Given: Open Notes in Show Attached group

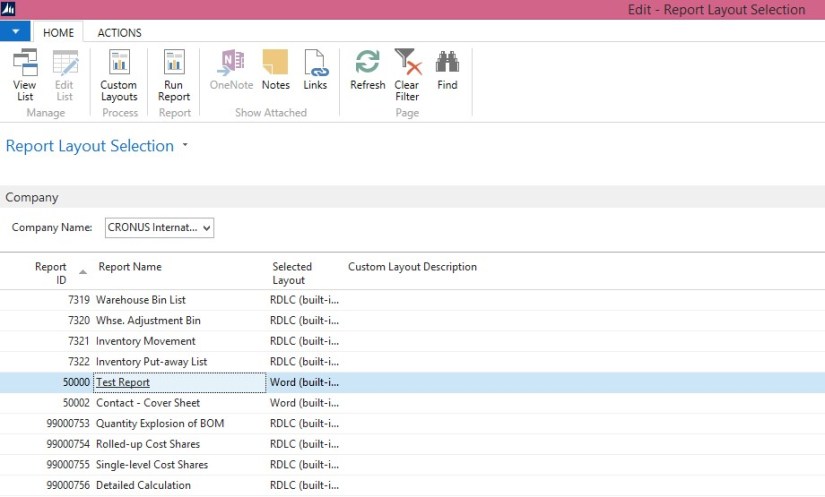Looking at the screenshot, I should click(275, 70).
